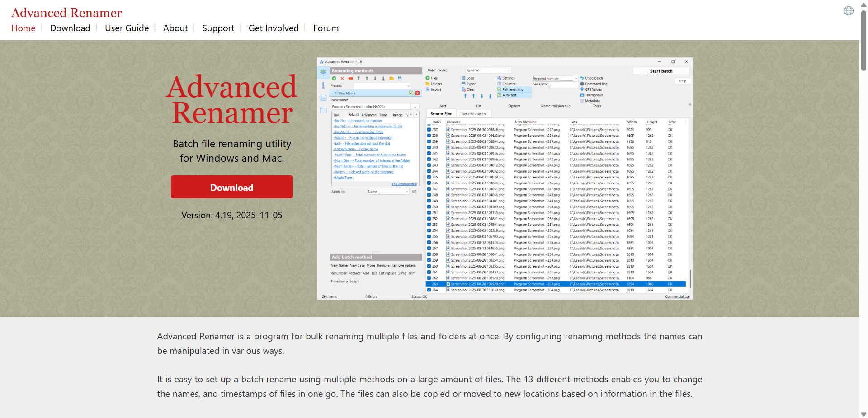Screen dimensions: 868x418
Task: Expand the Presets dropdown
Action: (382, 86)
